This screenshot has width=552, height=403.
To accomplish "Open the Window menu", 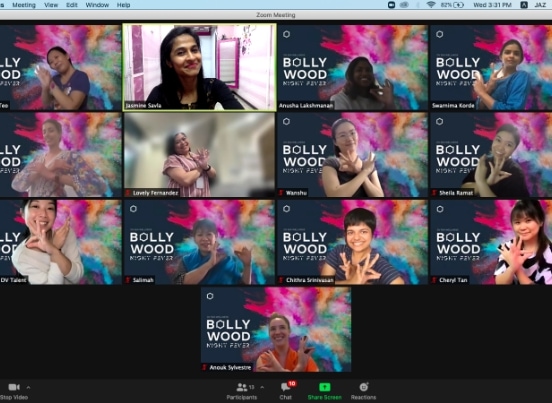I will [x=97, y=5].
